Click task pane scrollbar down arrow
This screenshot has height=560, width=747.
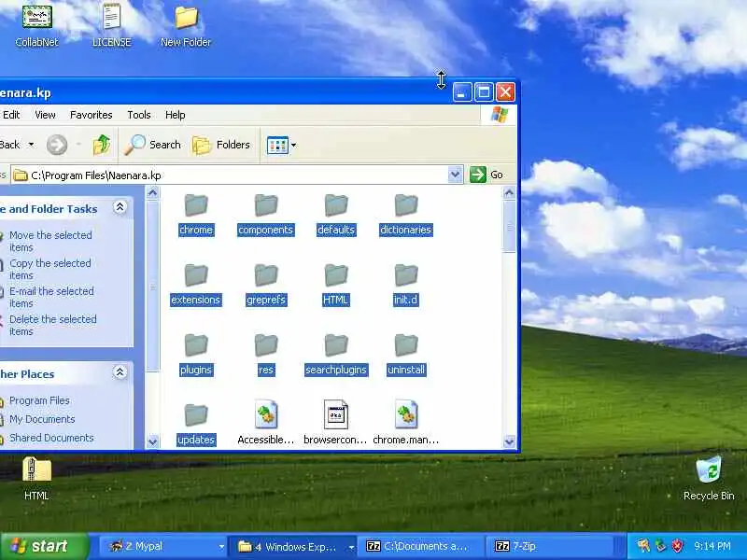point(152,441)
